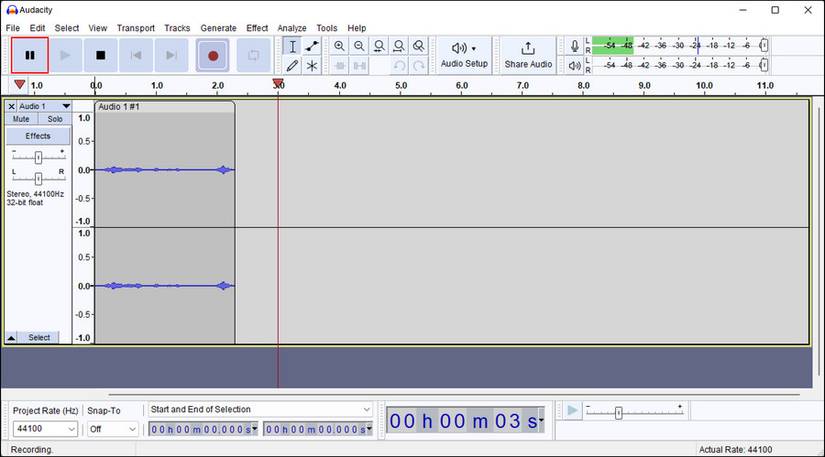Click the track Effects button
Screen dimensions: 825x457
pos(38,136)
